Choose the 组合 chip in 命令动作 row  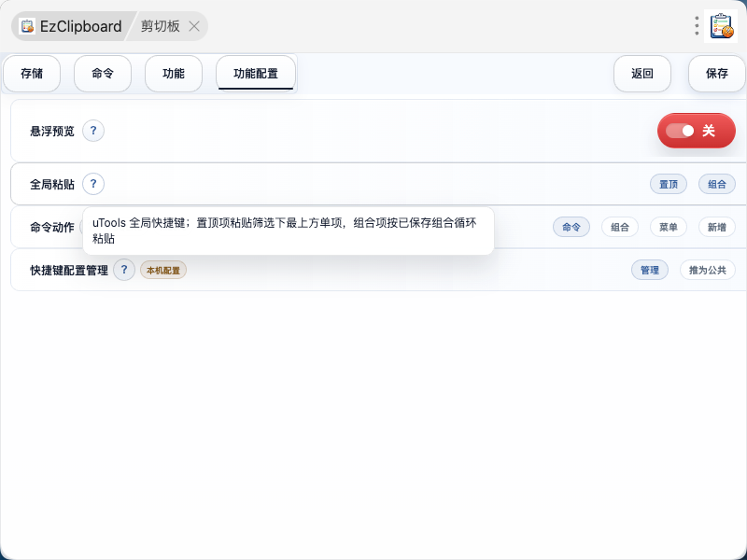620,227
